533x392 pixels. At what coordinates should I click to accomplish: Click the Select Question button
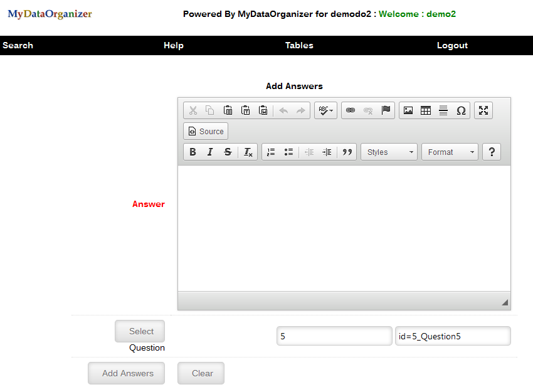[140, 331]
